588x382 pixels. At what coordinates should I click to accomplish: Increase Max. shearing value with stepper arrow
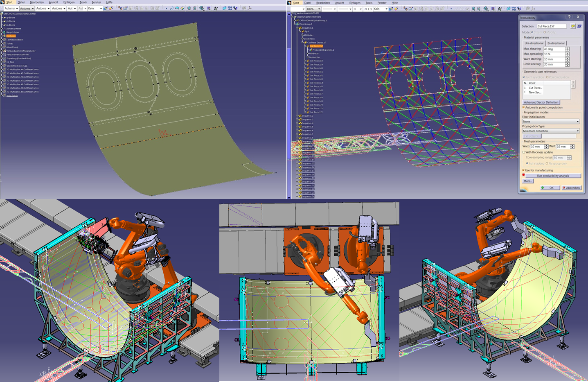(567, 48)
